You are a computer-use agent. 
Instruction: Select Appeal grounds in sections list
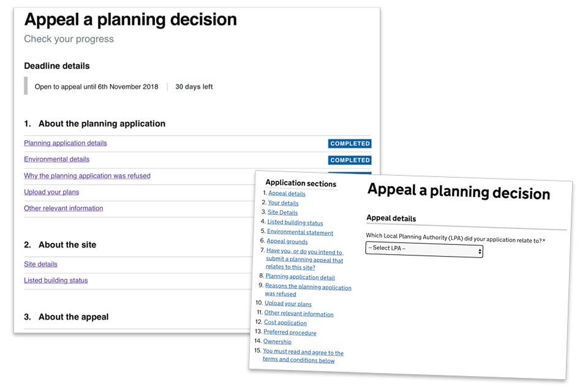287,242
